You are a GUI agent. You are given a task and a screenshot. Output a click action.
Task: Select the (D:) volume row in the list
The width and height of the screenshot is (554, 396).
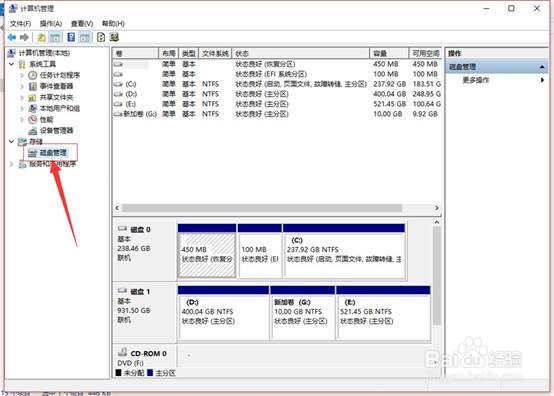point(277,94)
